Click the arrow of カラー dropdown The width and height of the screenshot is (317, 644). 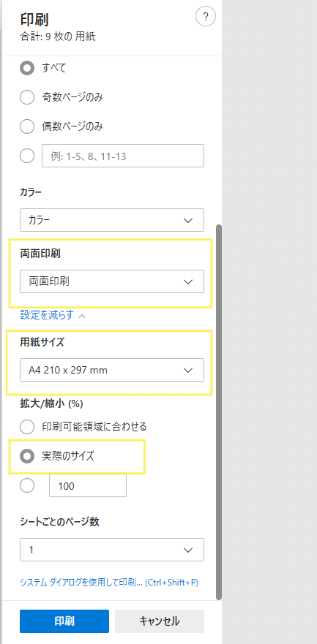pos(188,220)
